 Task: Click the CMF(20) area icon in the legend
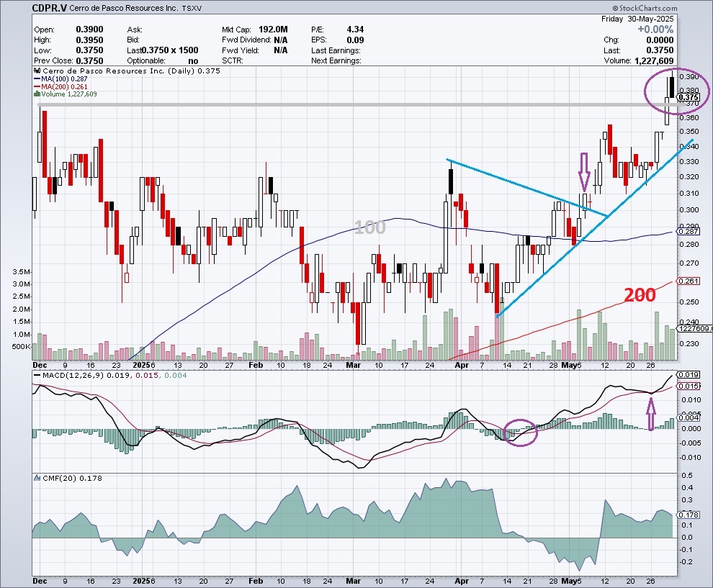pos(37,478)
